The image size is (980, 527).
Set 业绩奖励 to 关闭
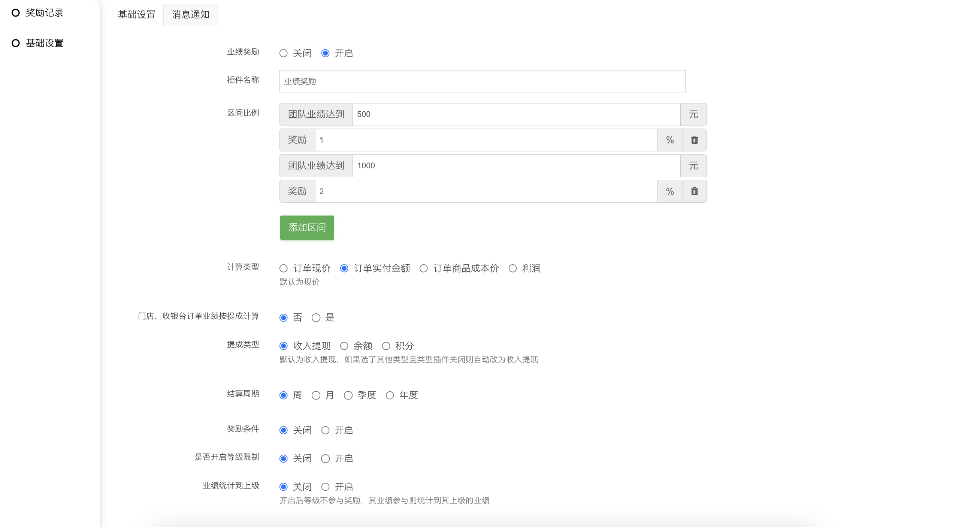284,53
